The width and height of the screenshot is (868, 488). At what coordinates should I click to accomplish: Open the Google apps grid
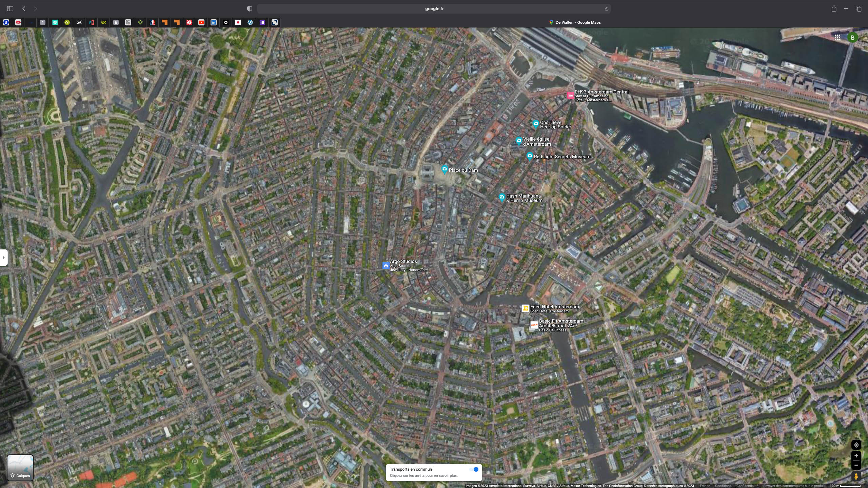coord(837,37)
